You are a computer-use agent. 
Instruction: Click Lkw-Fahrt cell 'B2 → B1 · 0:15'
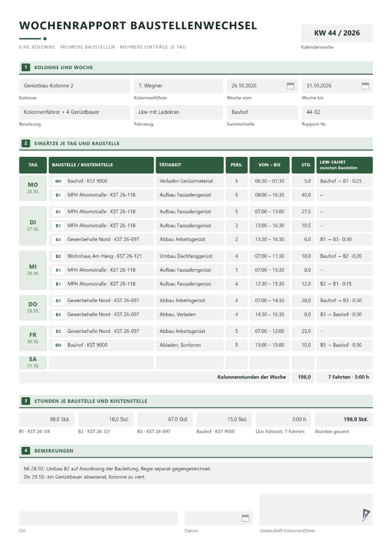point(344,284)
